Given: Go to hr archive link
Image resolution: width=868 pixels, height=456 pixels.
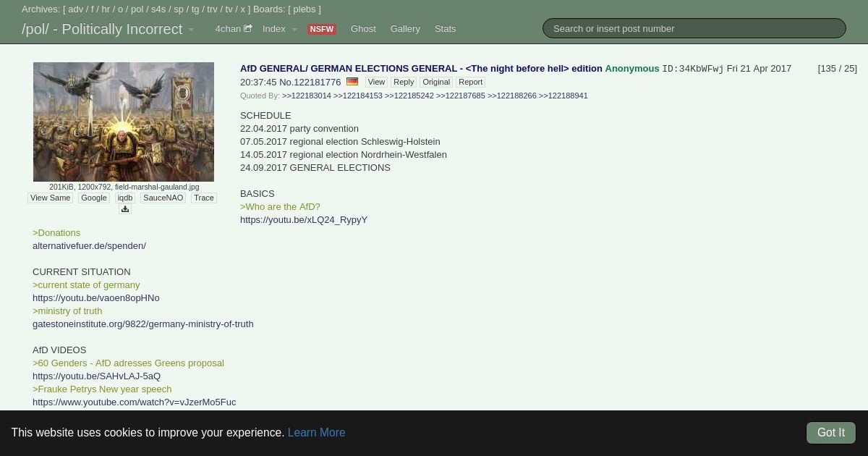Looking at the screenshot, I should click(106, 9).
